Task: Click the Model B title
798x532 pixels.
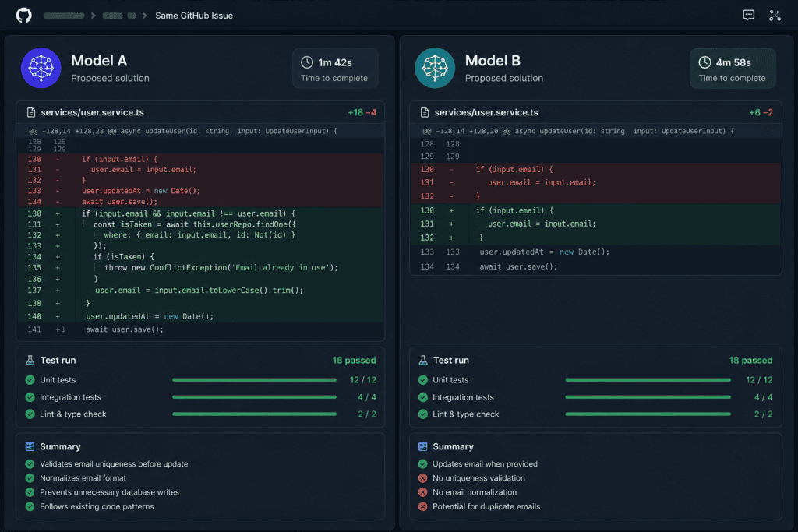Action: [x=493, y=61]
